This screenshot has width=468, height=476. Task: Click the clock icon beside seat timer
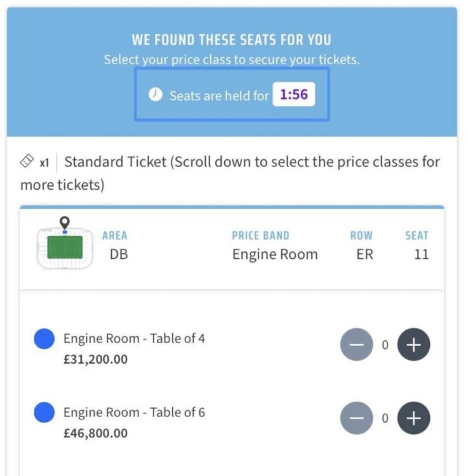pos(155,95)
